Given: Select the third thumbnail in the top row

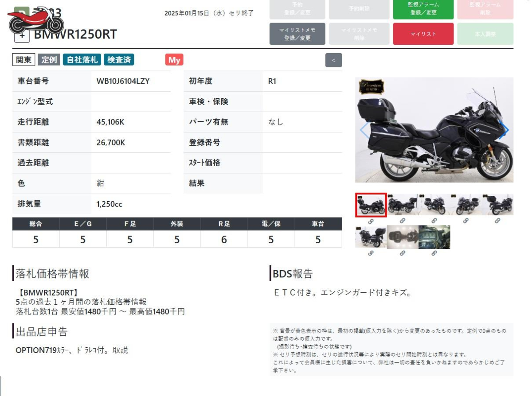Looking at the screenshot, I should click(x=434, y=205).
